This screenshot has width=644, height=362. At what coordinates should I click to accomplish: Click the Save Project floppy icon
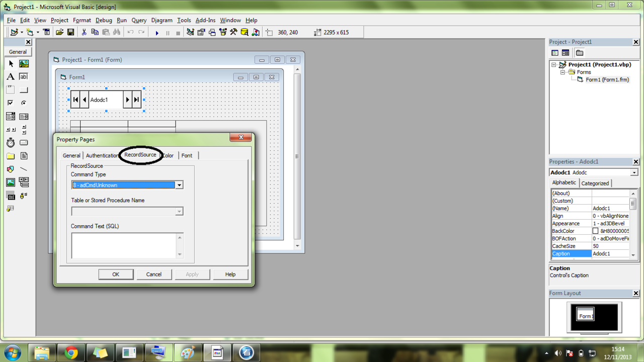(70, 32)
